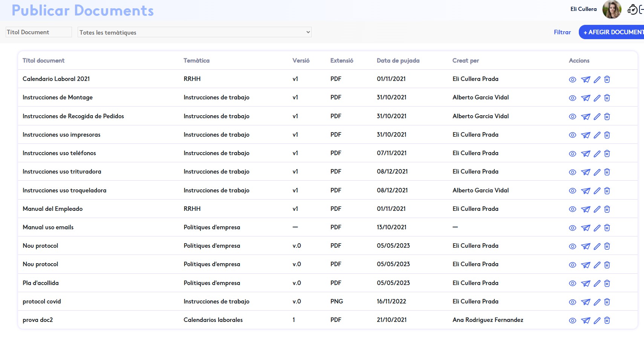This screenshot has width=644, height=340.
Task: Sort by Data de pujada column
Action: click(x=398, y=61)
